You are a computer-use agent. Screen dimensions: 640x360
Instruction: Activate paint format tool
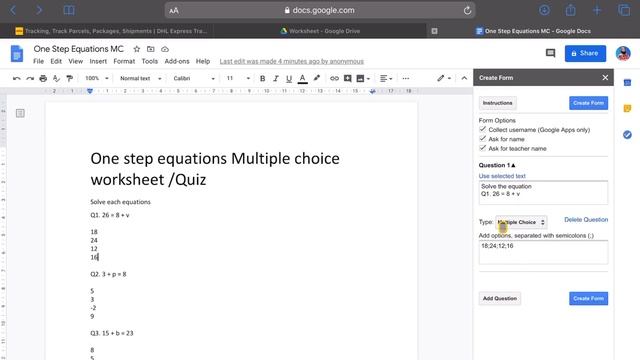pyautogui.click(x=69, y=78)
